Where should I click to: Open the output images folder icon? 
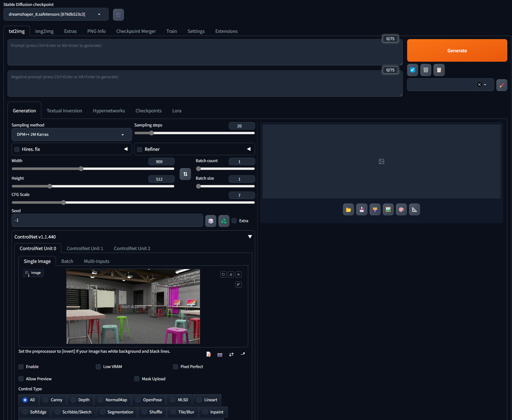(x=348, y=210)
